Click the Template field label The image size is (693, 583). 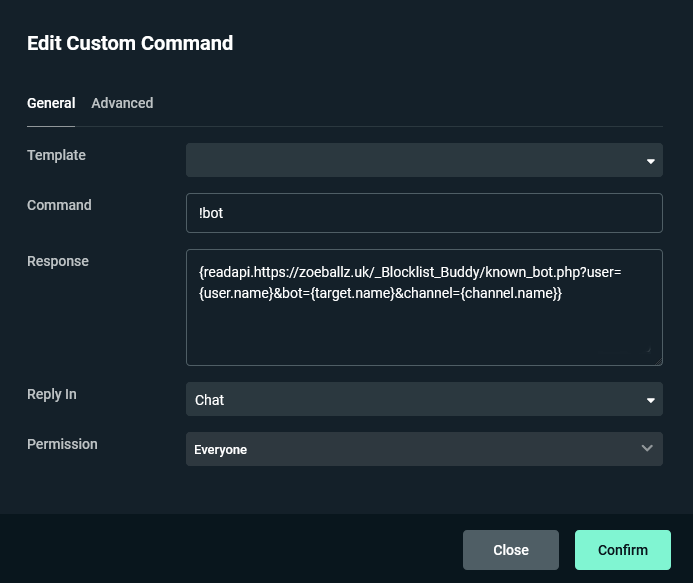[x=56, y=155]
